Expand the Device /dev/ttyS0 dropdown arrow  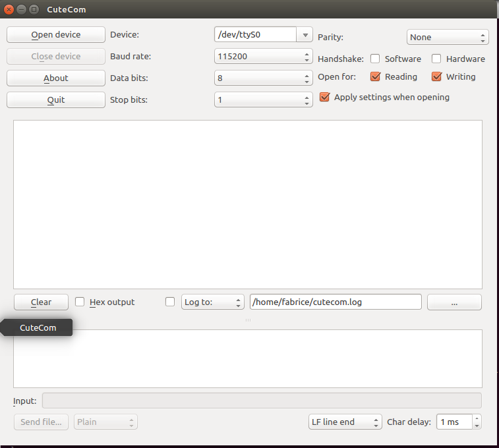point(305,35)
